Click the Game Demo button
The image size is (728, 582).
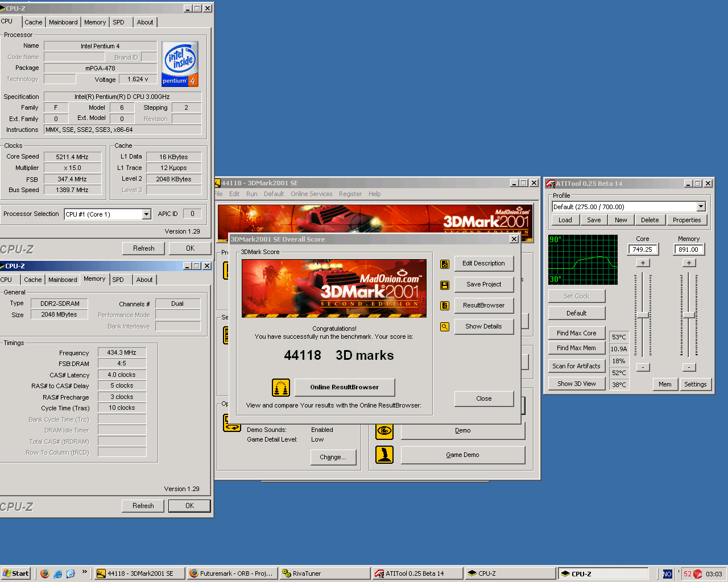click(x=462, y=455)
